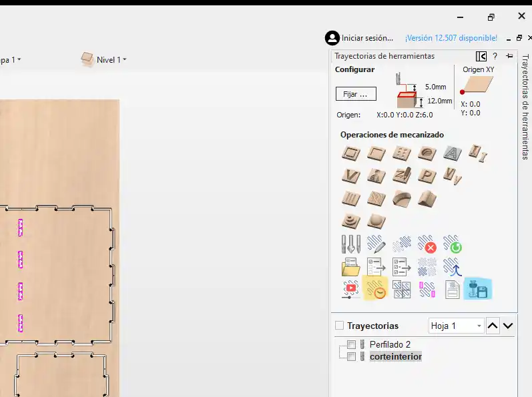Open the 3D Roughing stepped-dome icon
Screen dimensions: 532x397
pos(351,221)
